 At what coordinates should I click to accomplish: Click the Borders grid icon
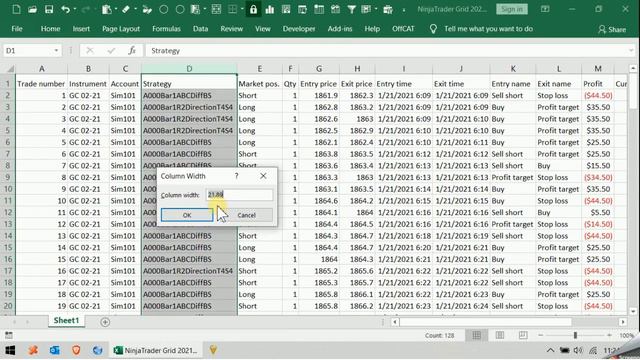(233, 9)
